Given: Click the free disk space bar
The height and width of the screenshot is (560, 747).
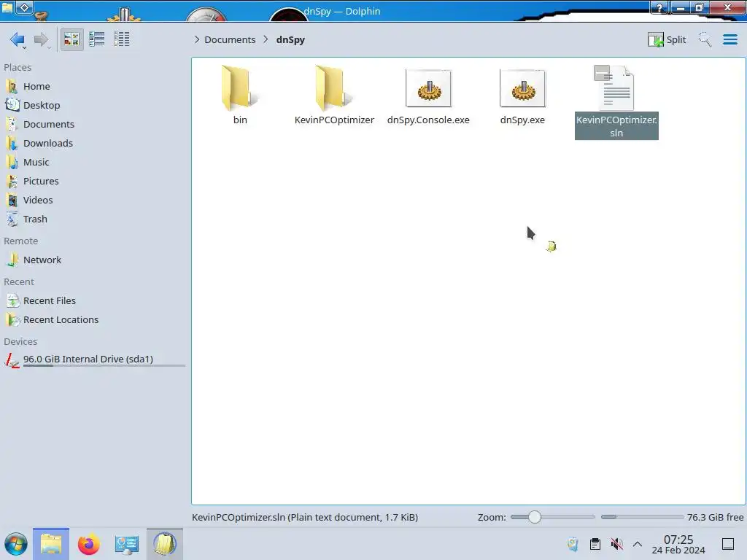Looking at the screenshot, I should pos(642,517).
